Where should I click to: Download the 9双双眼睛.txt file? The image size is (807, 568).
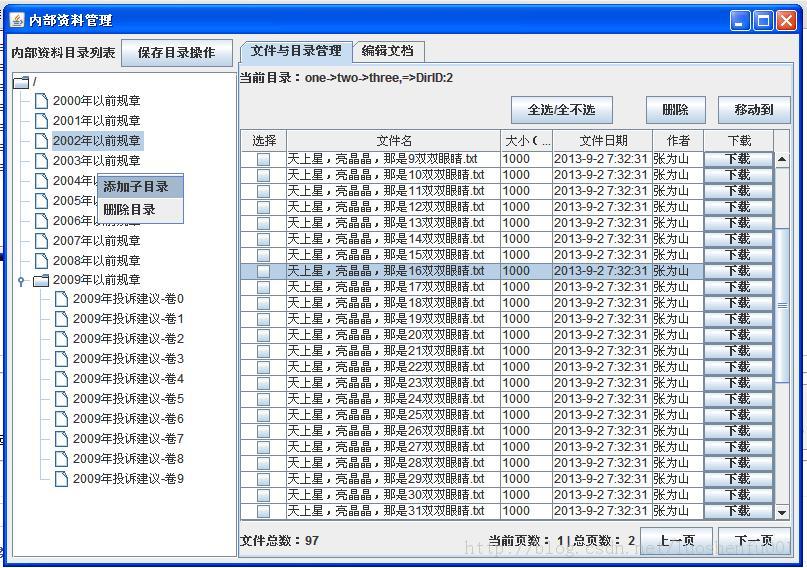[x=738, y=159]
